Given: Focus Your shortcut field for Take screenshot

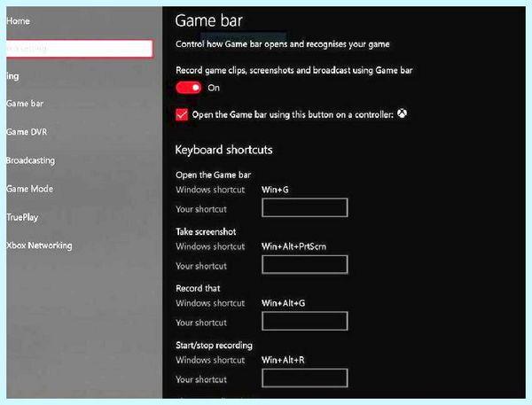Looking at the screenshot, I should tap(305, 265).
